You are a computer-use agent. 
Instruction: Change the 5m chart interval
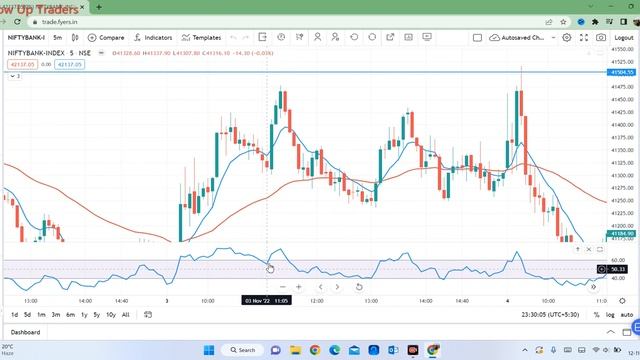58,38
